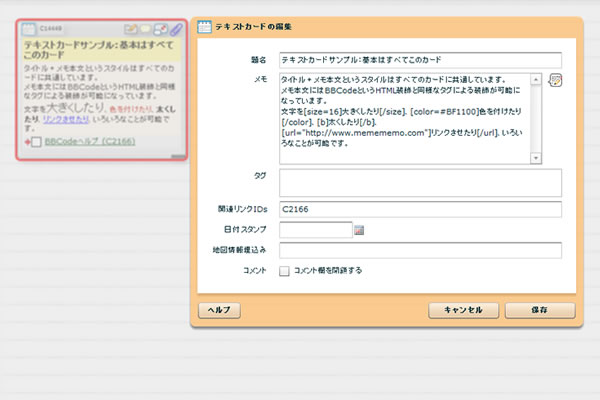This screenshot has height=400, width=600.
Task: Open the memo editor icon beside the memo box
Action: coord(556,81)
